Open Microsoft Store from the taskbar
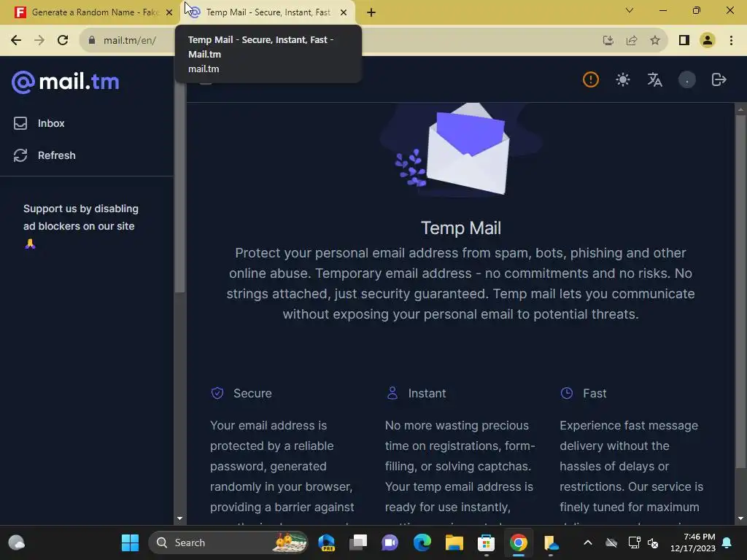This screenshot has height=560, width=747. point(486,542)
